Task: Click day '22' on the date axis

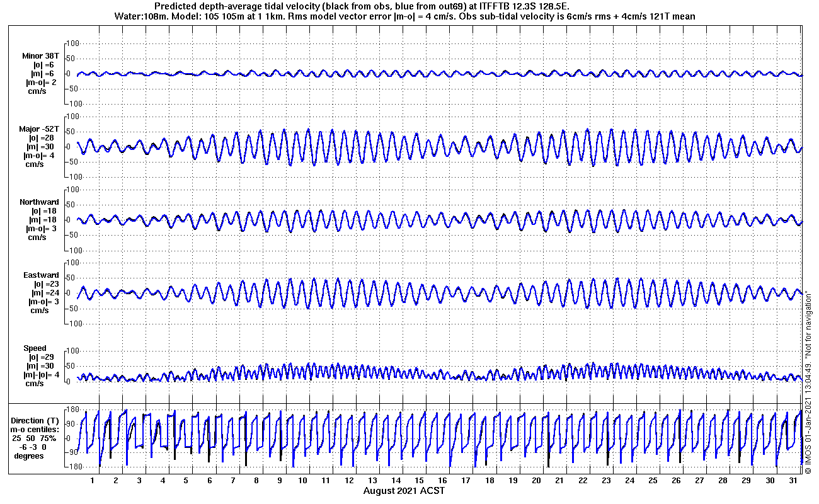Action: pos(583,481)
